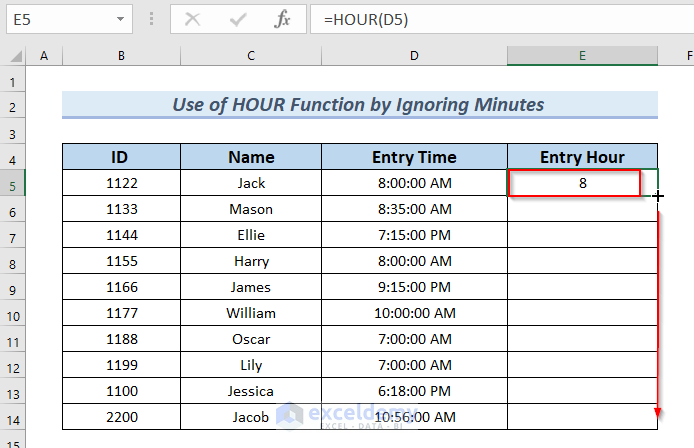Screen dimensions: 694x448
Task: Click the ID cell 1166
Action: (x=120, y=287)
